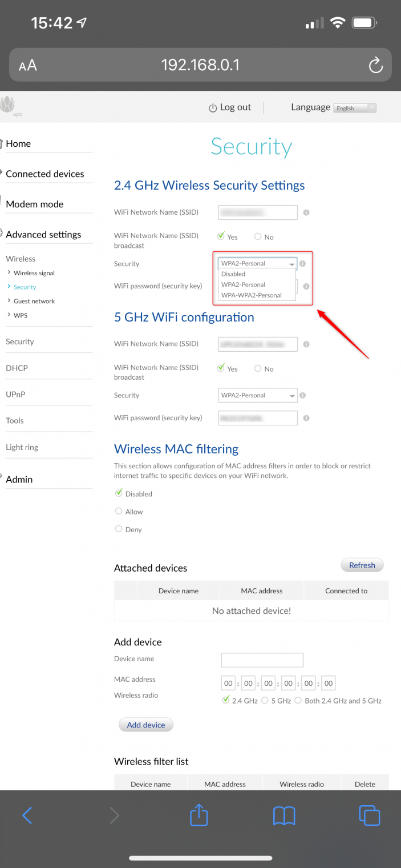401x868 pixels.
Task: Focus the Device name input field
Action: 262,660
